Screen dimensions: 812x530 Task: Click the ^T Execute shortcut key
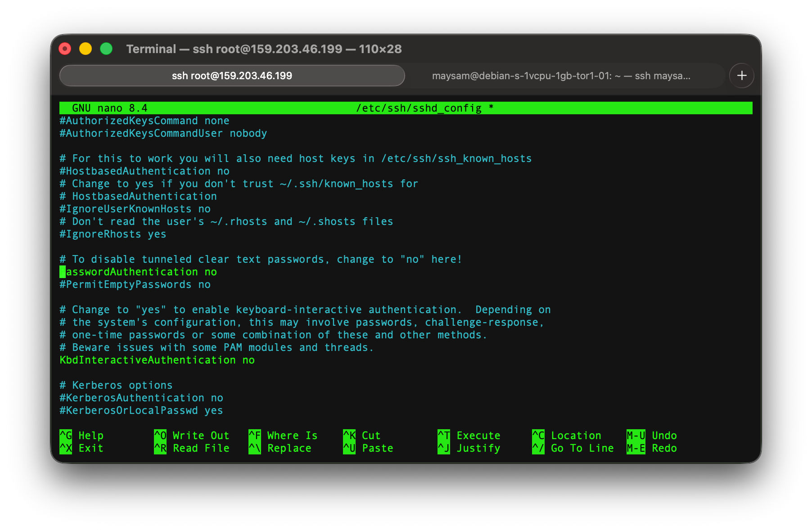pyautogui.click(x=444, y=436)
